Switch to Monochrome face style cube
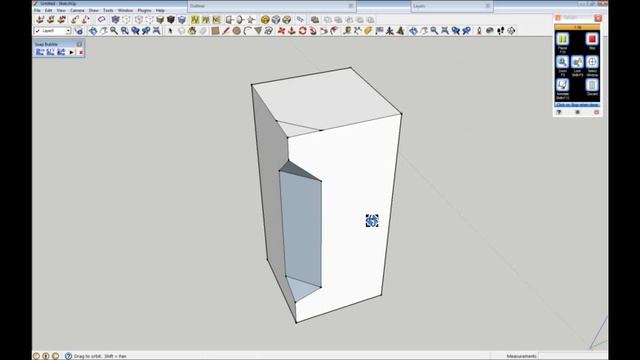Viewport: 640px width, 360px height. pyautogui.click(x=181, y=20)
